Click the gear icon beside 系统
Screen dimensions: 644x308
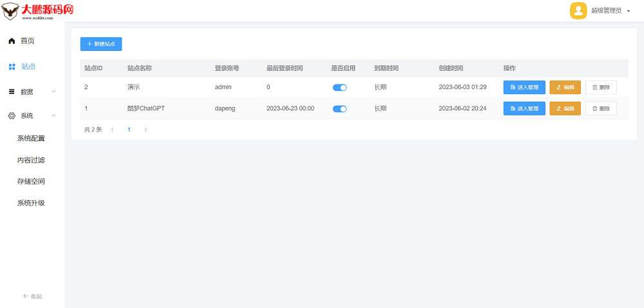point(12,116)
